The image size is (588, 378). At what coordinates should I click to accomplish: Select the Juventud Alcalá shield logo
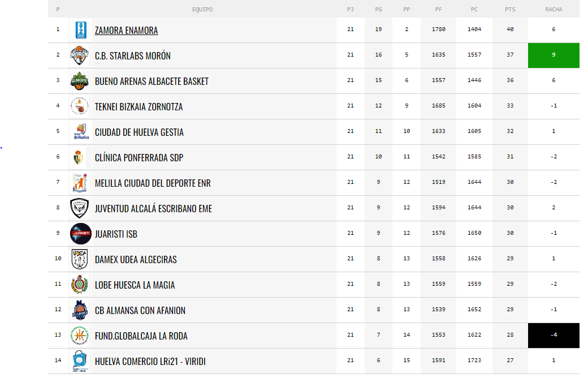[x=80, y=208]
